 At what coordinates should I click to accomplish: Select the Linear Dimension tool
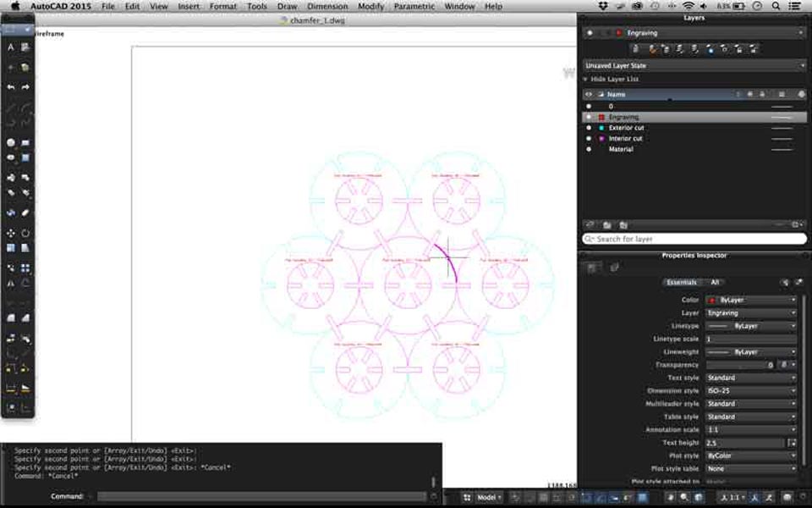(x=11, y=389)
